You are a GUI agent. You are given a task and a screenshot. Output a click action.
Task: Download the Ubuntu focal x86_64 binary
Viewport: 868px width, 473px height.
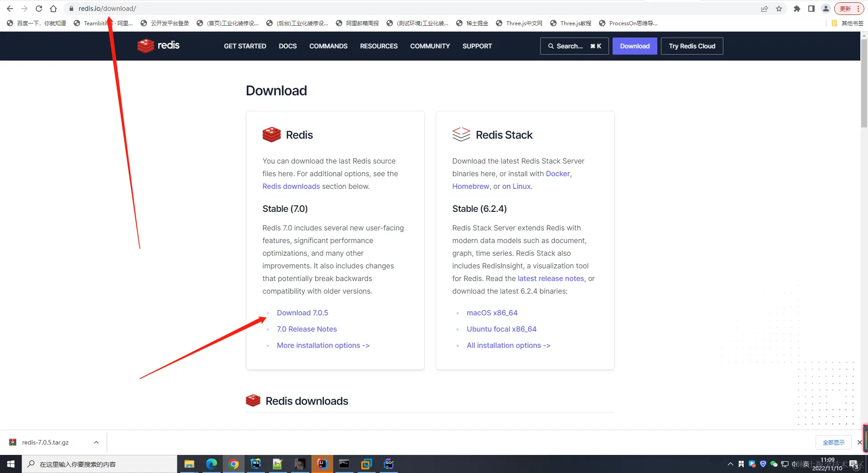click(501, 329)
